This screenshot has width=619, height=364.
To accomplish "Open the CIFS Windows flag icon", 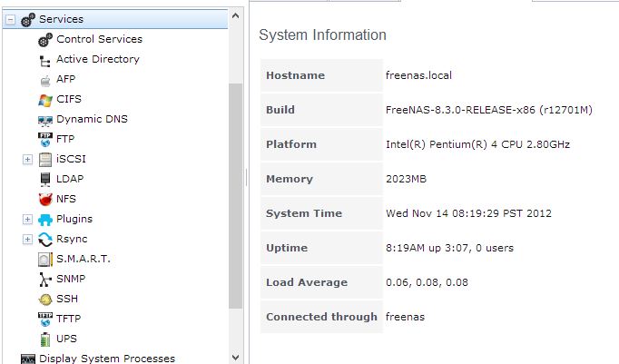I will 45,100.
